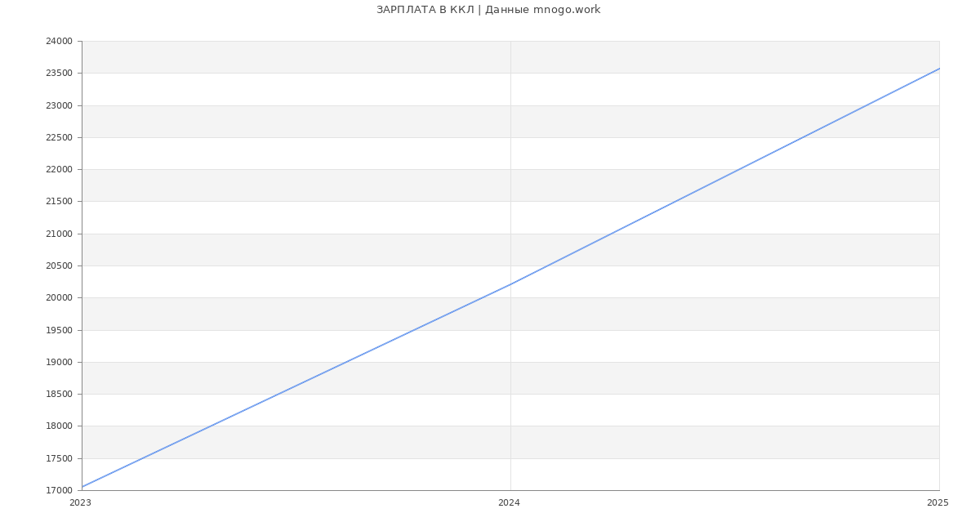The image size is (980, 531).
Task: Click the 18500 y-axis label
Action: click(59, 395)
